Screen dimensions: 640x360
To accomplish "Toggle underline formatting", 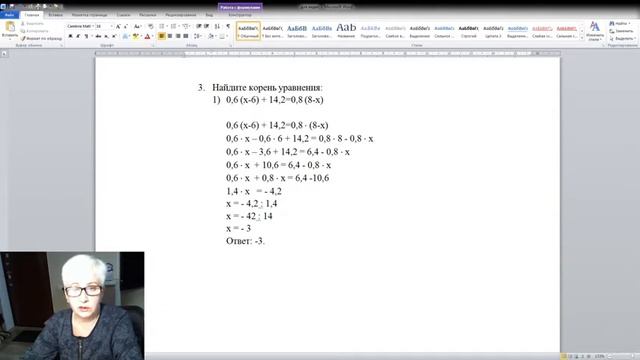I will pyautogui.click(x=86, y=36).
